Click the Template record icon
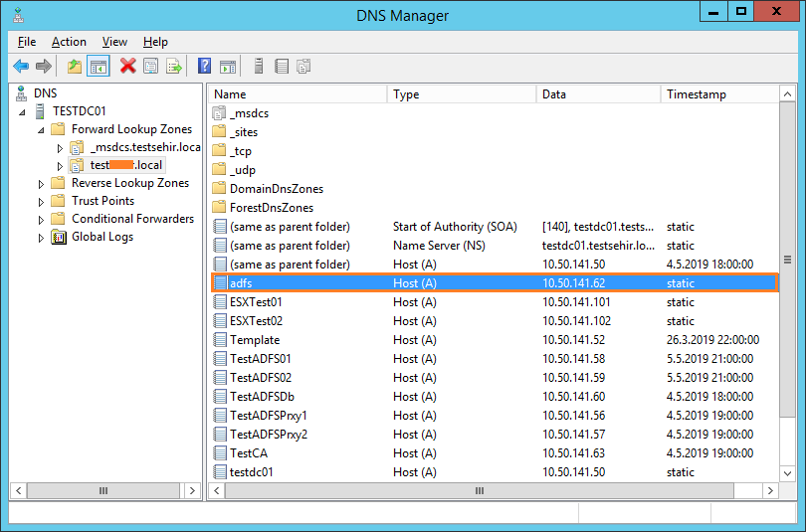Viewport: 806px width, 532px height. (x=220, y=339)
